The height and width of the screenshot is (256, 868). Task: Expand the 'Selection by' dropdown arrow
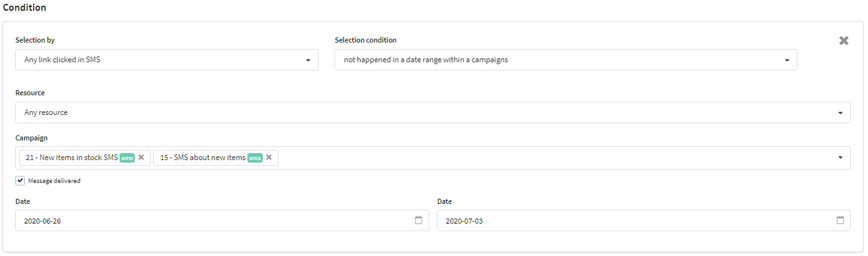tap(308, 60)
